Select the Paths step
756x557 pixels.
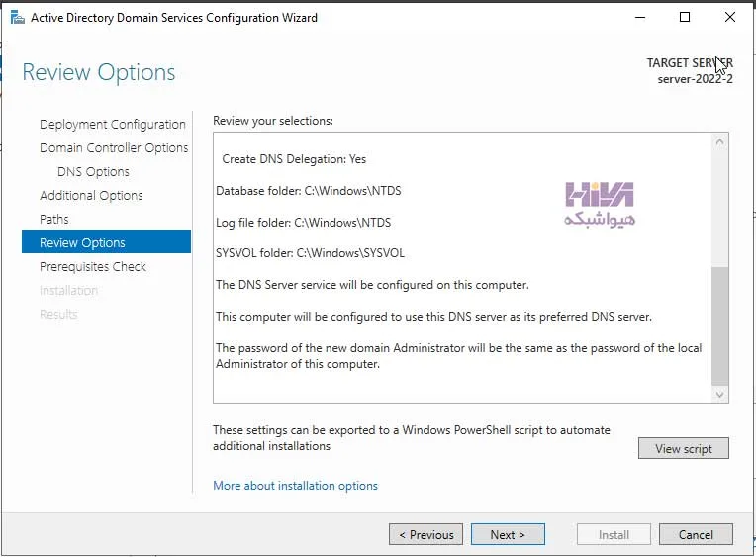pyautogui.click(x=54, y=219)
